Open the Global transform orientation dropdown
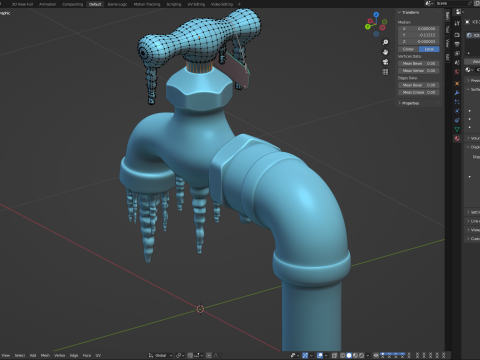 (160, 355)
